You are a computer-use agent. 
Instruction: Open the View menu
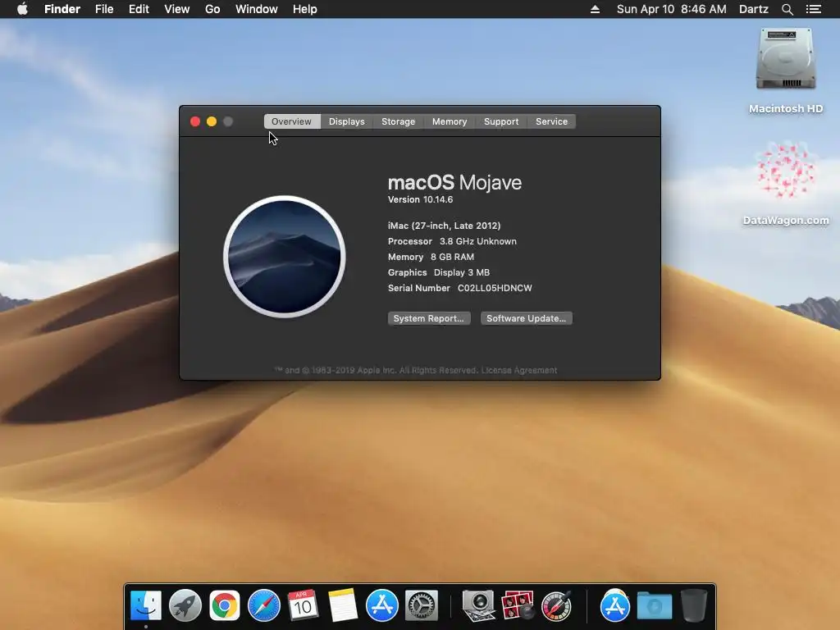click(x=177, y=9)
